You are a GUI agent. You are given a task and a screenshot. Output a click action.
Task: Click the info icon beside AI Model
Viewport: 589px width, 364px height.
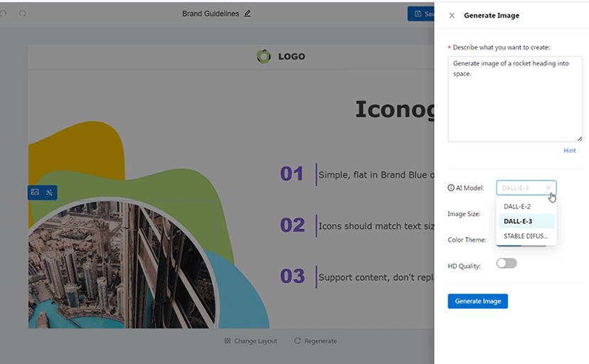pyautogui.click(x=451, y=188)
